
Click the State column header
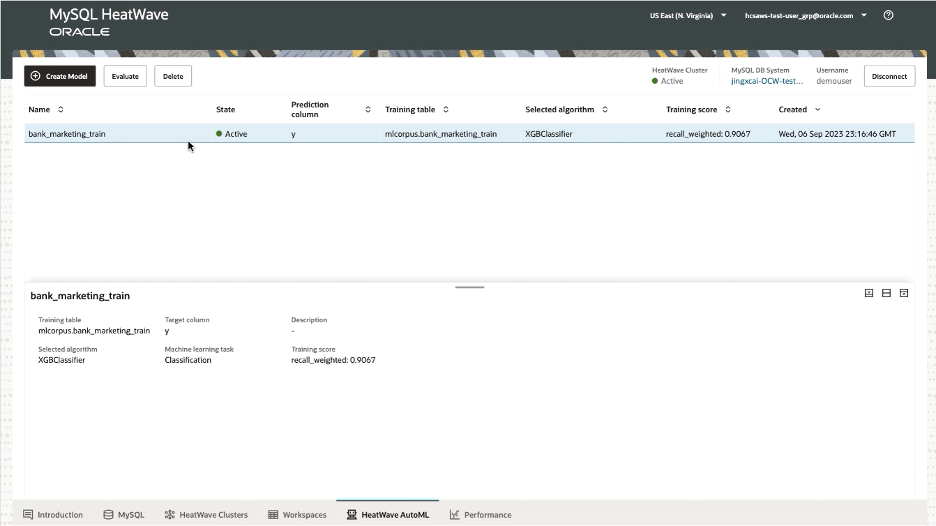226,109
